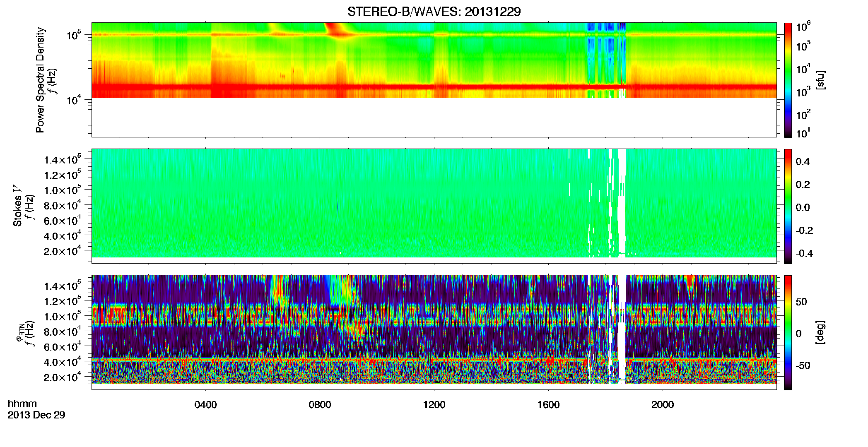Click the degrees color bar for phi RTN
The image size is (868, 447).
click(x=788, y=332)
